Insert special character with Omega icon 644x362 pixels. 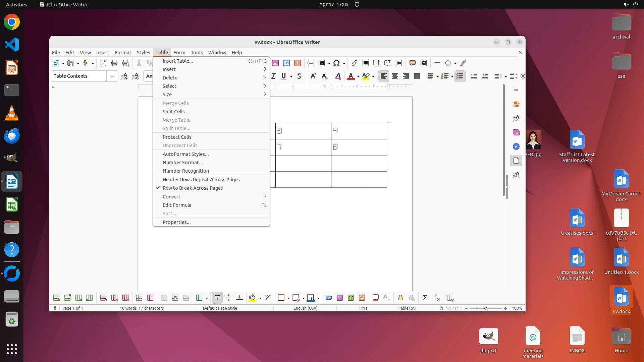pos(336,63)
